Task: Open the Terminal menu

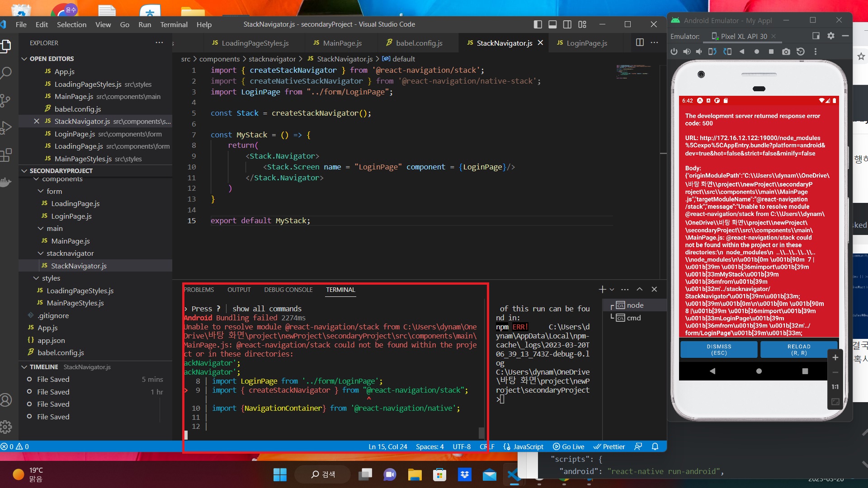Action: 174,24
